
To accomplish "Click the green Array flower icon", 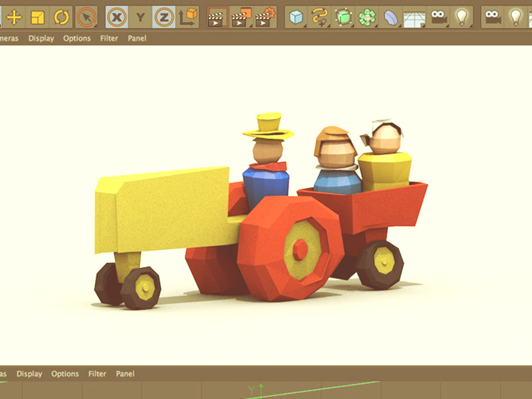I will [367, 17].
